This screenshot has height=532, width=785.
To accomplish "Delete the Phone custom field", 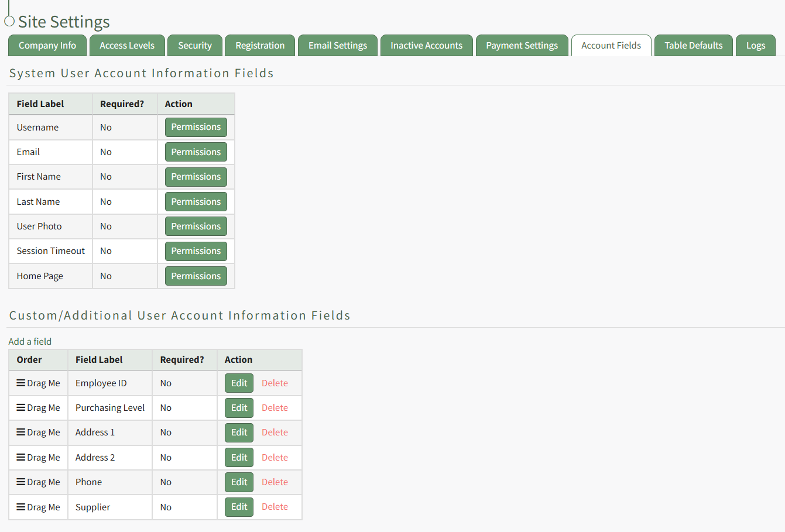I will (275, 482).
